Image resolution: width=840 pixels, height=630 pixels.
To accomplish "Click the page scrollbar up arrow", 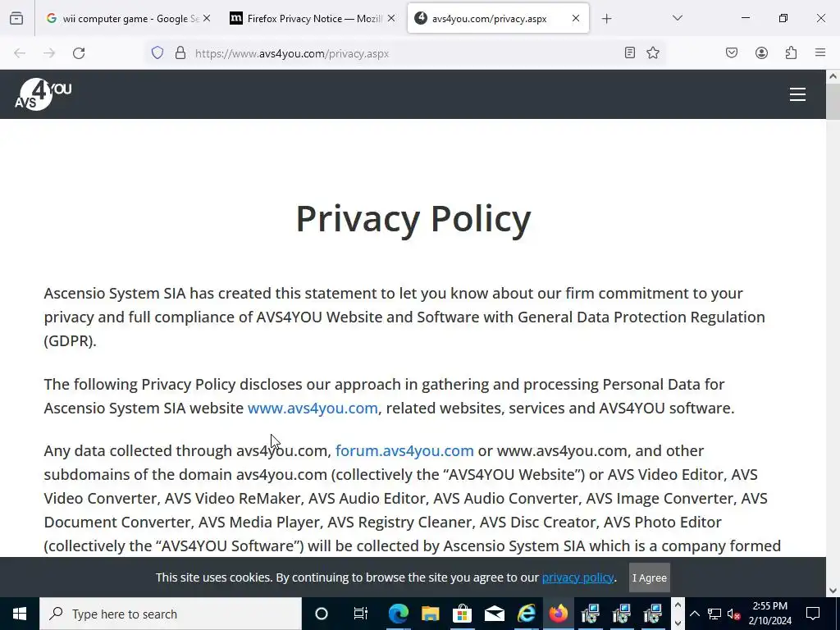I will (x=833, y=76).
